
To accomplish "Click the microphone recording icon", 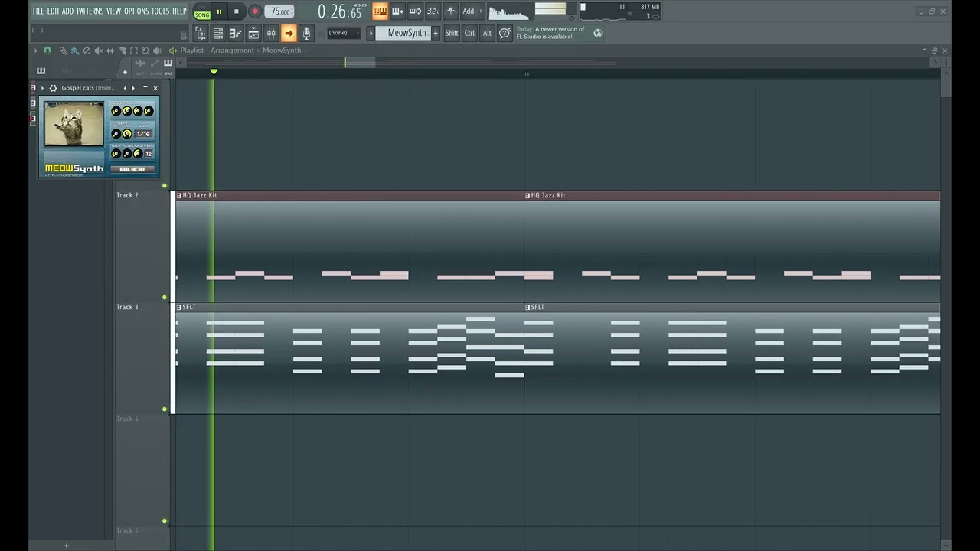I will point(306,33).
